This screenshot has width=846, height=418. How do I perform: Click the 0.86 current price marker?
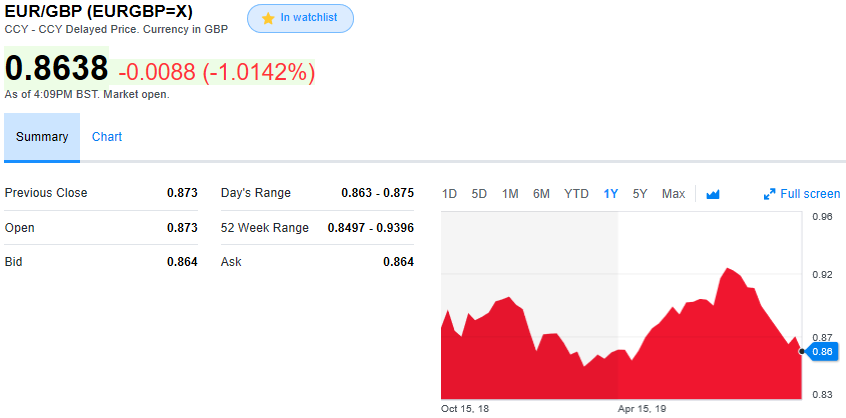(822, 351)
